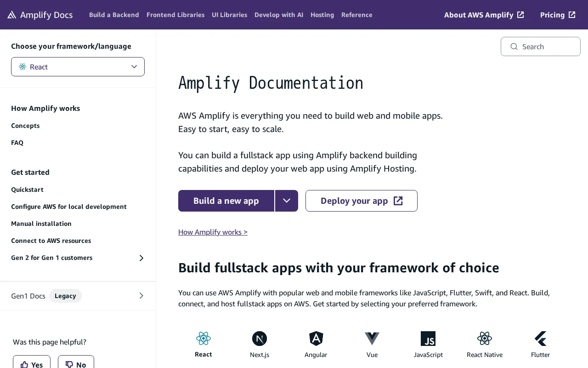Click the external link icon on Deploy your app
Image resolution: width=588 pixels, height=368 pixels.
pos(398,201)
